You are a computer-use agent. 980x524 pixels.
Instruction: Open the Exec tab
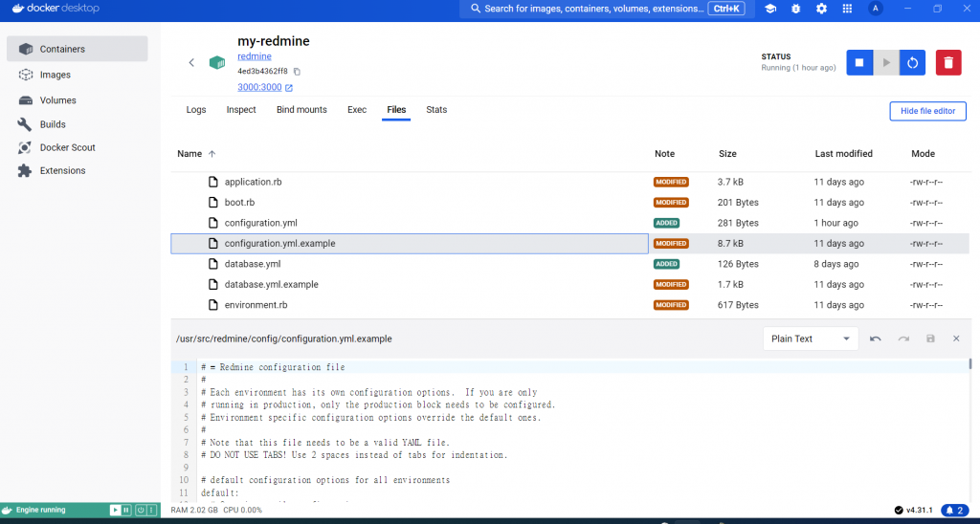pyautogui.click(x=357, y=109)
